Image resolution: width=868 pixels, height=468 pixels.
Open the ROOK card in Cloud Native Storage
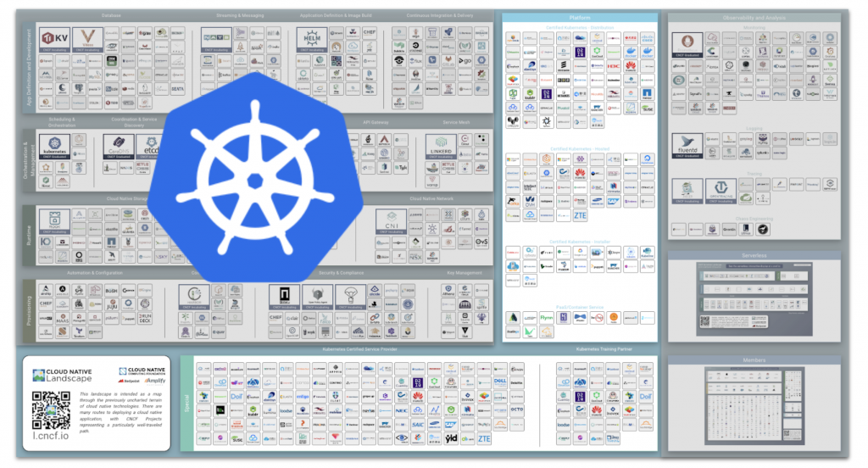click(54, 221)
